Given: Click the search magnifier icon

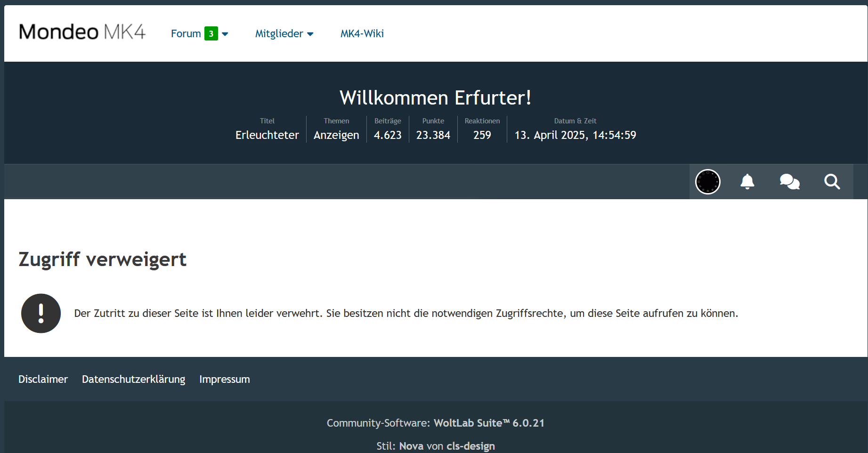Looking at the screenshot, I should pos(832,182).
